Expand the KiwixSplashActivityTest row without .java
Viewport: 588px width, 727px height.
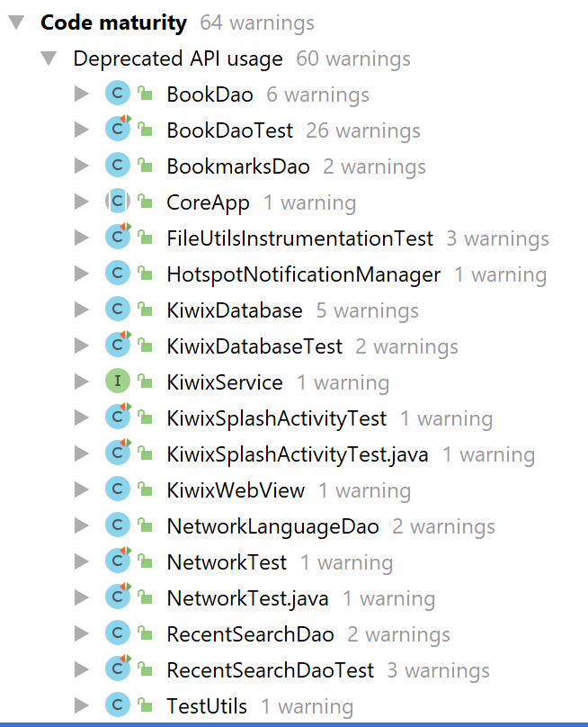tap(82, 417)
